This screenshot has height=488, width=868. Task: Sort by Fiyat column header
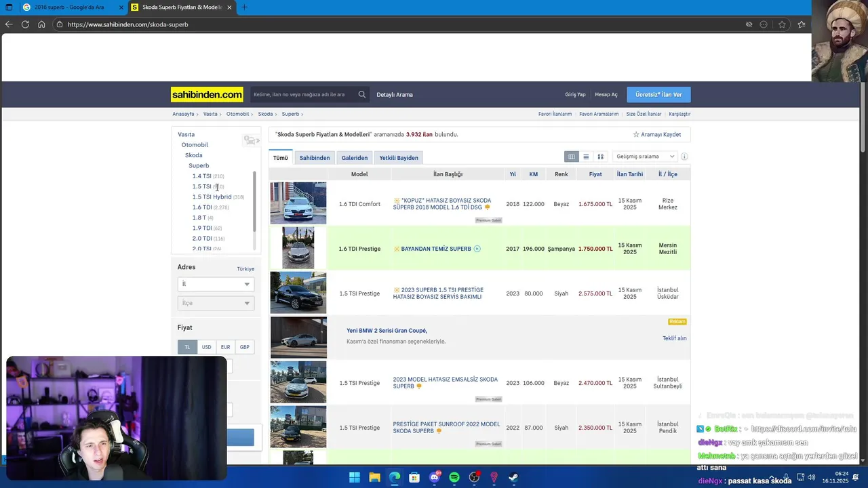pos(595,174)
